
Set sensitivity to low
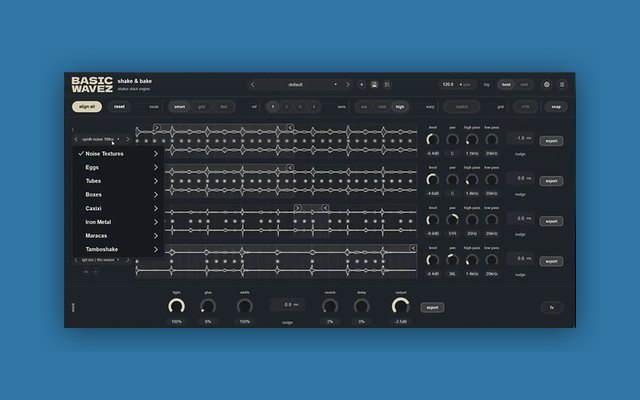364,107
